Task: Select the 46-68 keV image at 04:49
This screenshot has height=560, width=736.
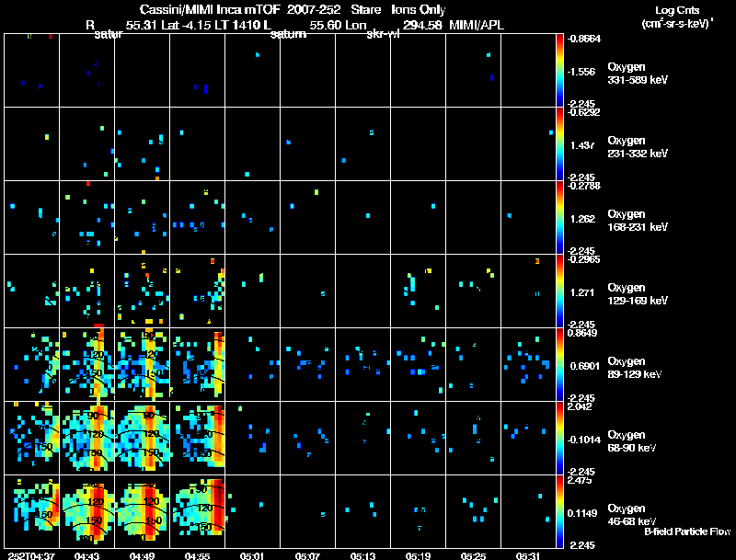Action: tap(143, 511)
